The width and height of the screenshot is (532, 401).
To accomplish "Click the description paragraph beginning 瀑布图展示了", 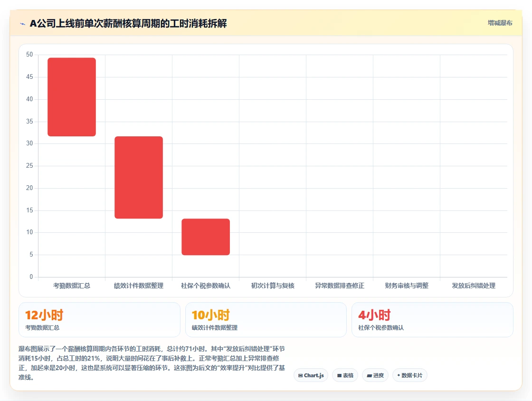I will tap(152, 363).
